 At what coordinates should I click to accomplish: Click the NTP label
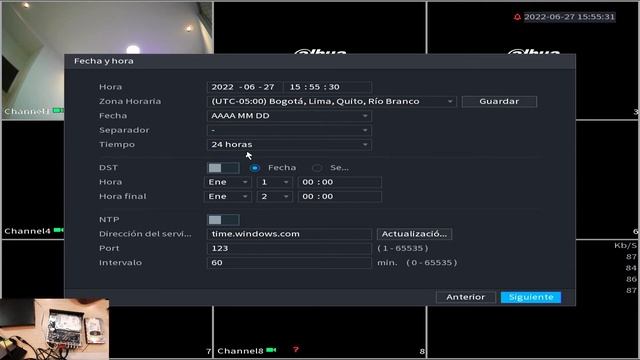109,220
